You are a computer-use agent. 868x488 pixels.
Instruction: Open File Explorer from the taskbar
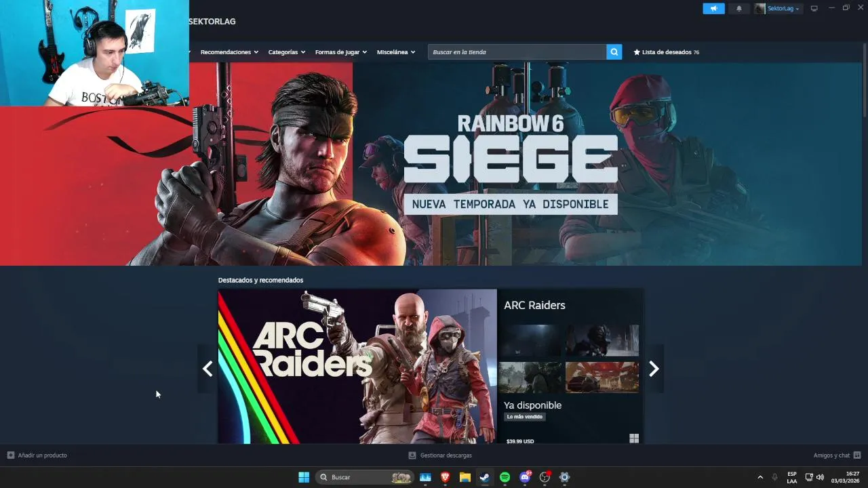(x=465, y=477)
